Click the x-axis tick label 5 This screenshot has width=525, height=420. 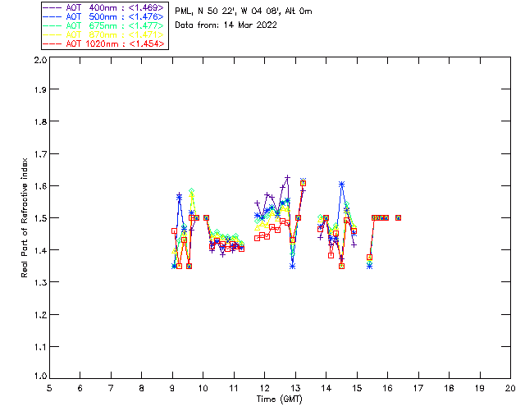[49, 388]
